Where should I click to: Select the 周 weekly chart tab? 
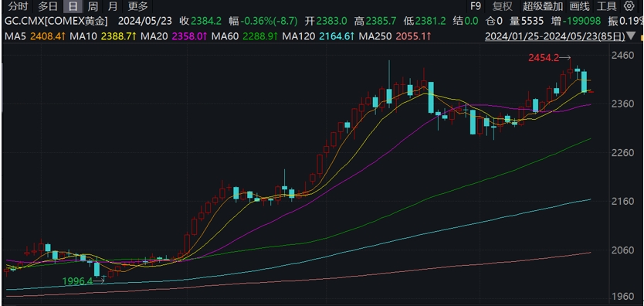click(93, 6)
